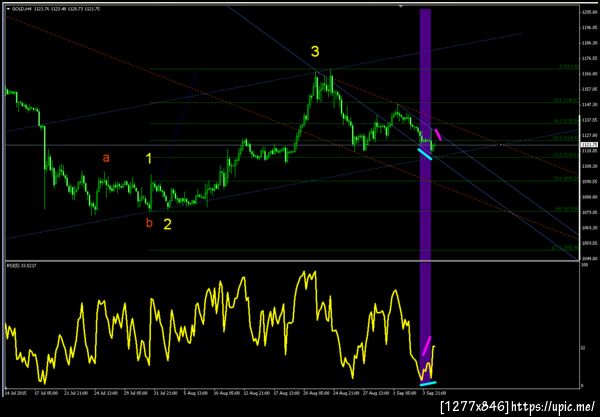This screenshot has height=417, width=600.
Task: Select the cyan trend line under price candles
Action: click(425, 154)
